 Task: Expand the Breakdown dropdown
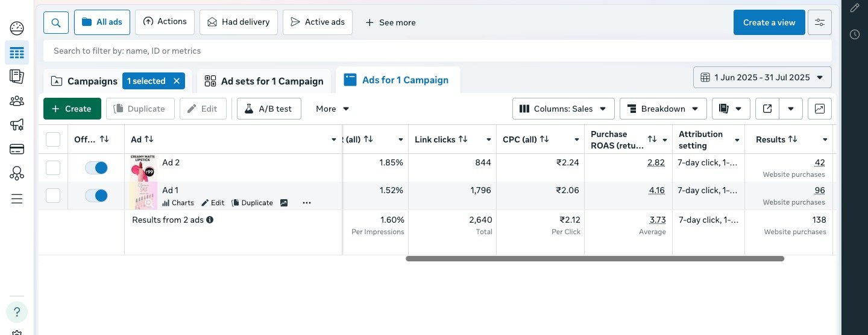663,109
